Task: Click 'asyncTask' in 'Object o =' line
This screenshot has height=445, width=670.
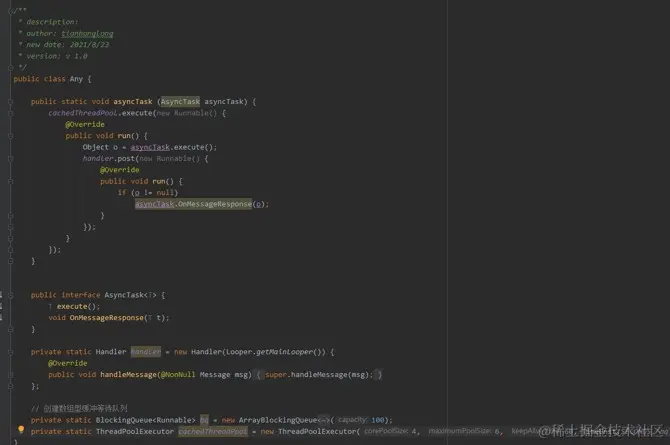Action: coord(150,147)
